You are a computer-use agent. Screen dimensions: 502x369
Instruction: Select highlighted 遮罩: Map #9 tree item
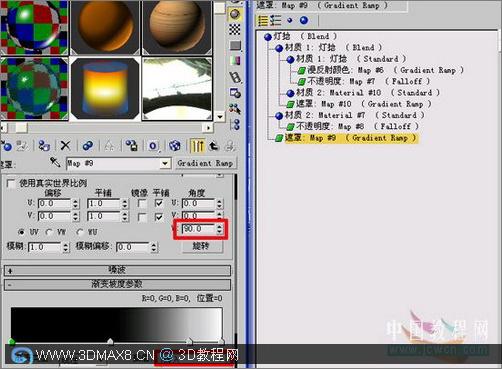tap(346, 138)
